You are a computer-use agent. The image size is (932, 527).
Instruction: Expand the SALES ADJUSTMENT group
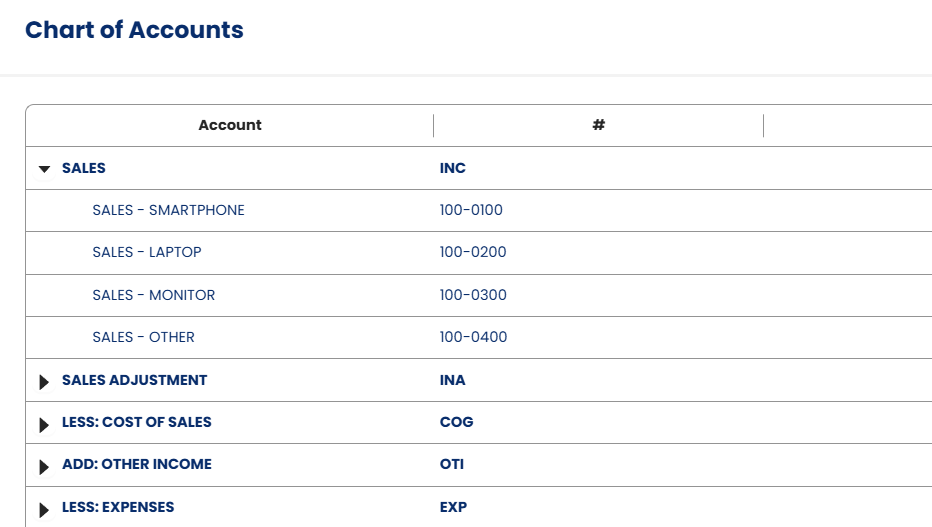[44, 382]
